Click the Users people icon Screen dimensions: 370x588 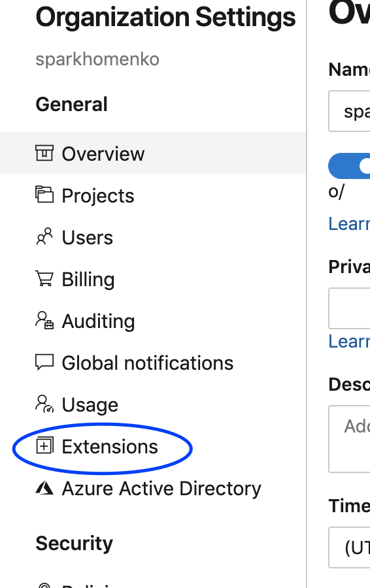coord(44,237)
